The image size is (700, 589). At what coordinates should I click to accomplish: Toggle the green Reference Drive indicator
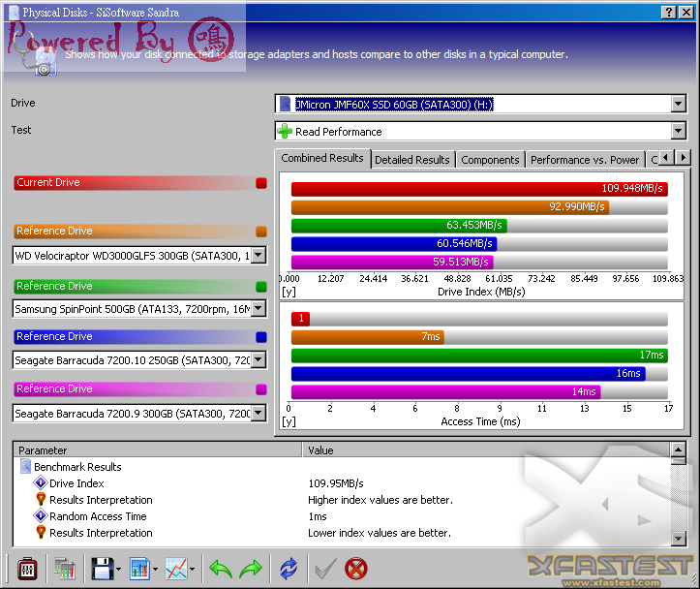click(x=261, y=286)
